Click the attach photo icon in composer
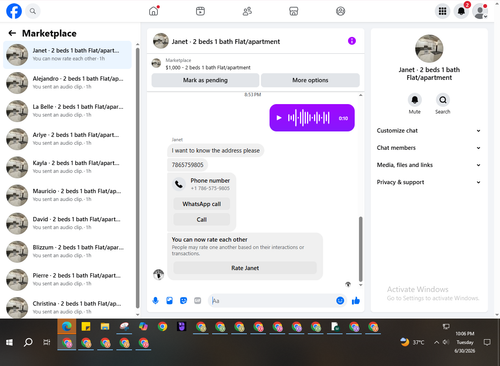The image size is (500, 366). point(169,301)
